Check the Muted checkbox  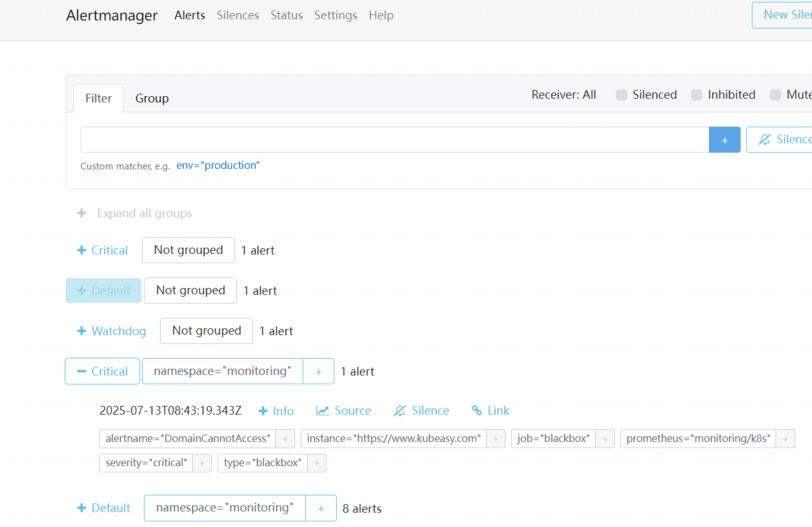coord(775,95)
